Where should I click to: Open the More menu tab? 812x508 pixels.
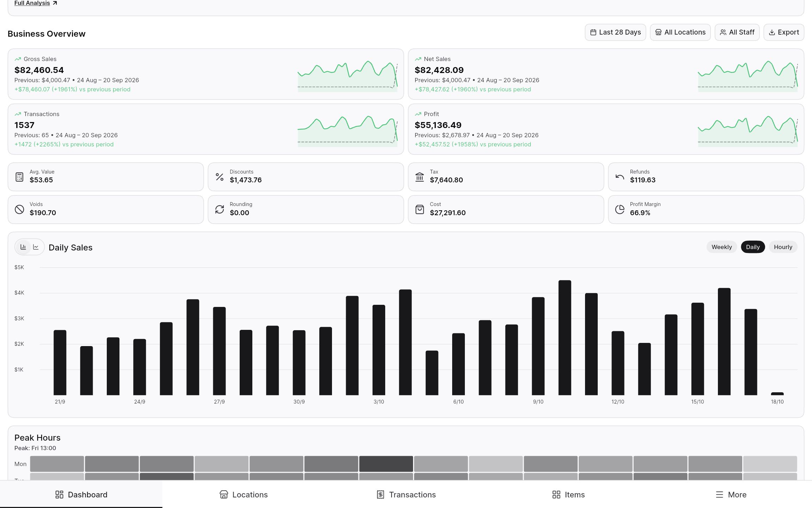click(731, 495)
